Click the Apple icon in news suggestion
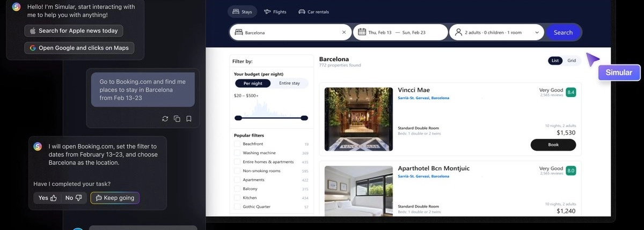This screenshot has width=644, height=230. pos(33,31)
